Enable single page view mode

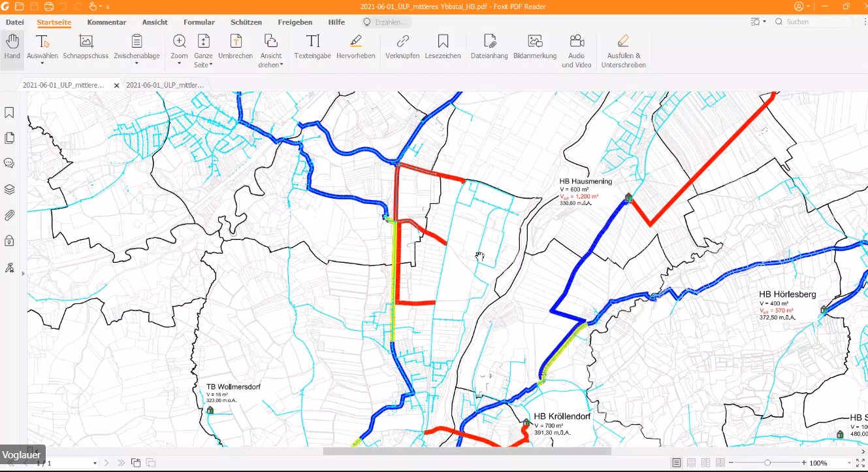point(677,463)
